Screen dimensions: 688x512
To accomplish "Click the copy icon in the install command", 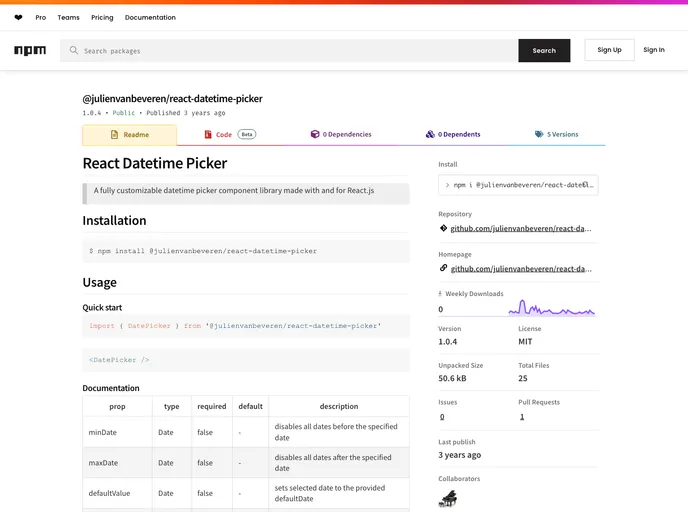I will [585, 185].
